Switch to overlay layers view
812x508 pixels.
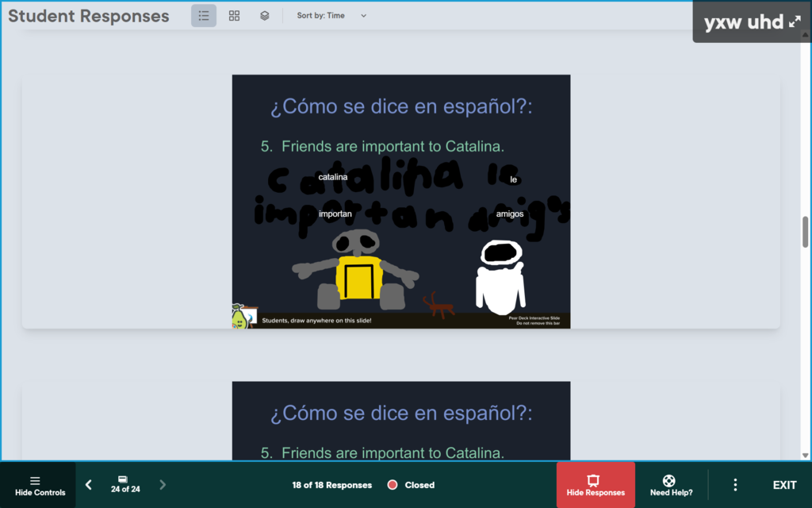coord(265,16)
